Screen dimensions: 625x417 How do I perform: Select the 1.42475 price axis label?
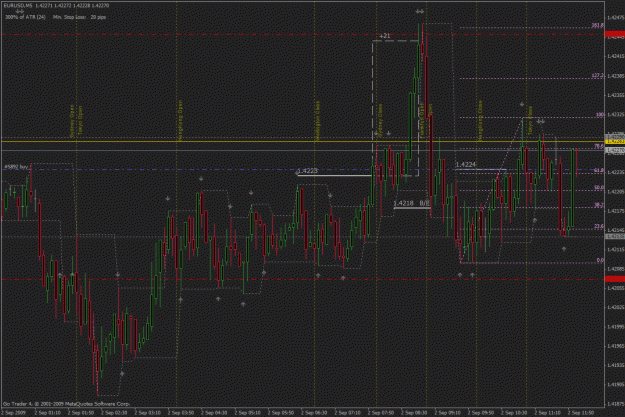click(x=616, y=18)
